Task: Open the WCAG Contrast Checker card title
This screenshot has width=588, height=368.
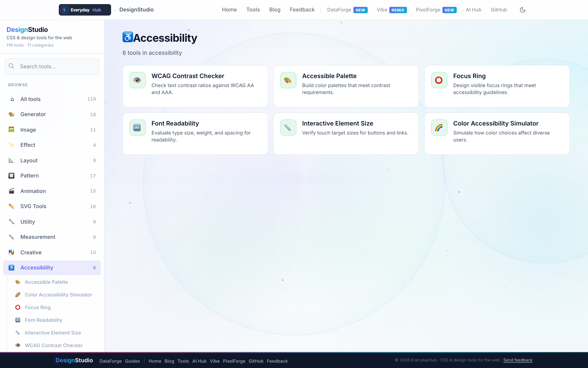Action: point(188,76)
